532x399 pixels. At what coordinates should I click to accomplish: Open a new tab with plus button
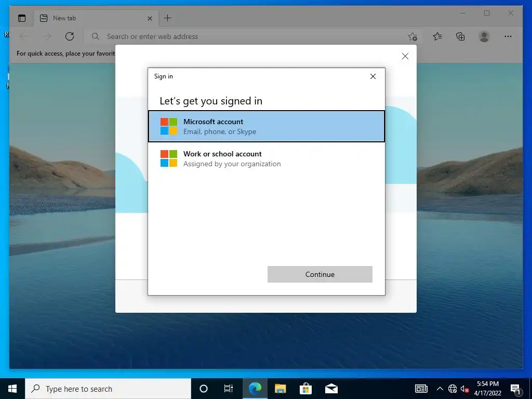168,18
